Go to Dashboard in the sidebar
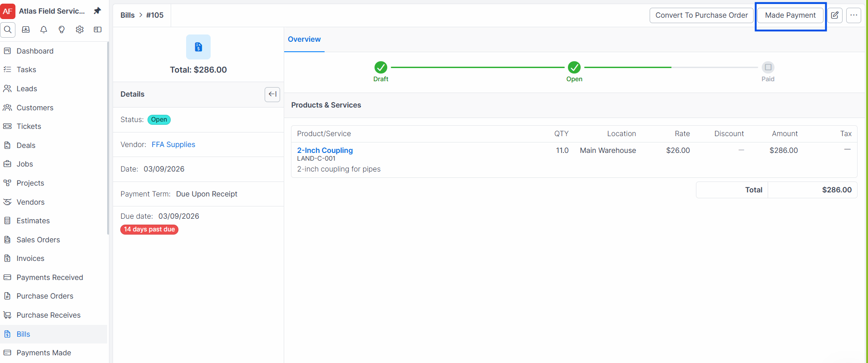Image resolution: width=868 pixels, height=363 pixels. click(54, 51)
